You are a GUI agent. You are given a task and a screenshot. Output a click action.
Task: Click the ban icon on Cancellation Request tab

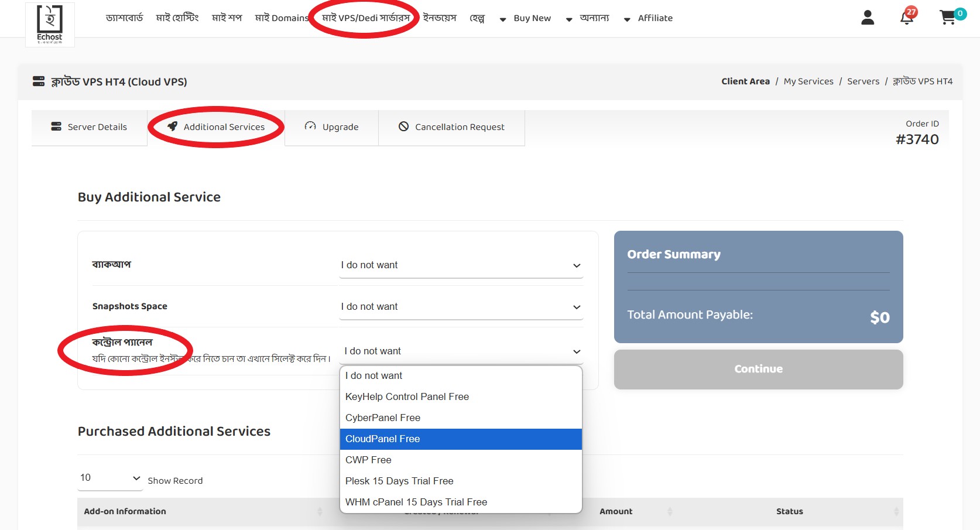point(403,126)
